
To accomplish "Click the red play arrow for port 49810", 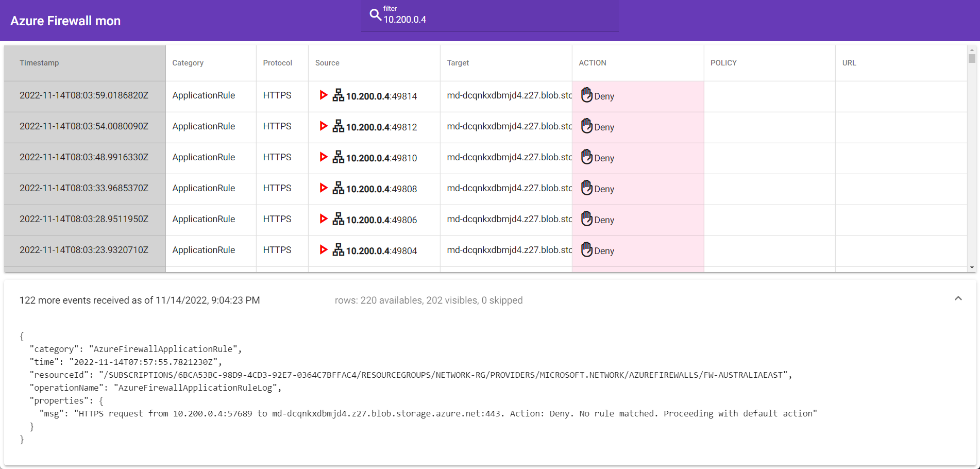I will [x=324, y=157].
